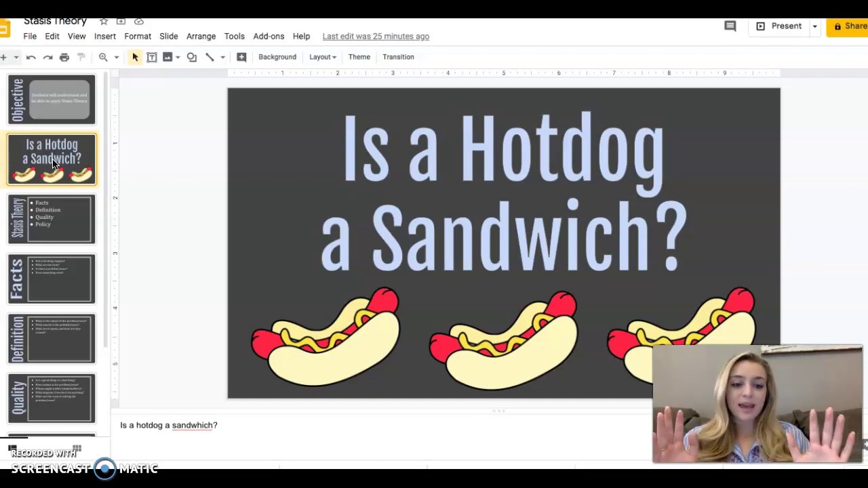
Task: Redo the last action
Action: (47, 57)
